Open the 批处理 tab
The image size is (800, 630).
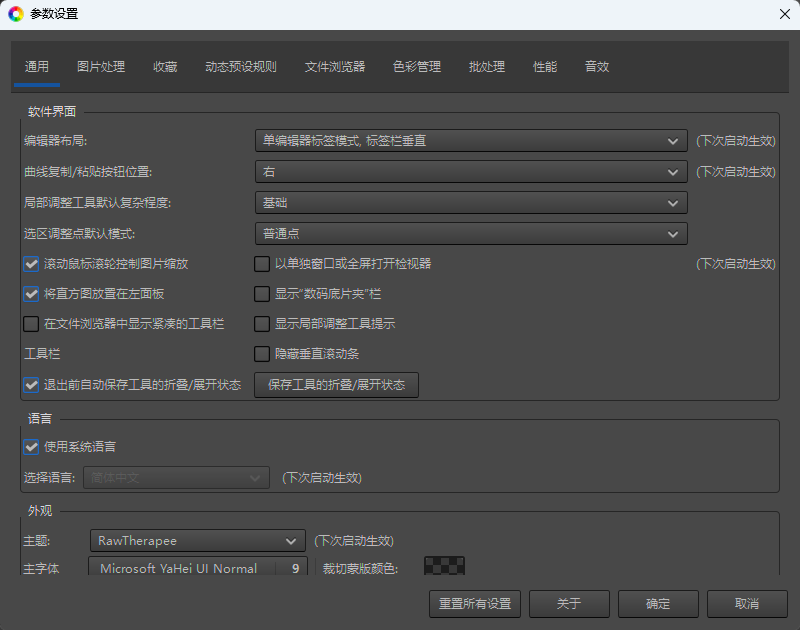pos(487,67)
